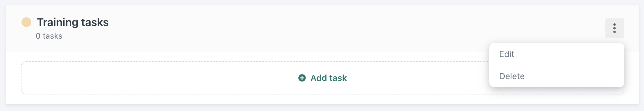Click the Training tasks heading
This screenshot has width=644, height=111.
[x=73, y=22]
